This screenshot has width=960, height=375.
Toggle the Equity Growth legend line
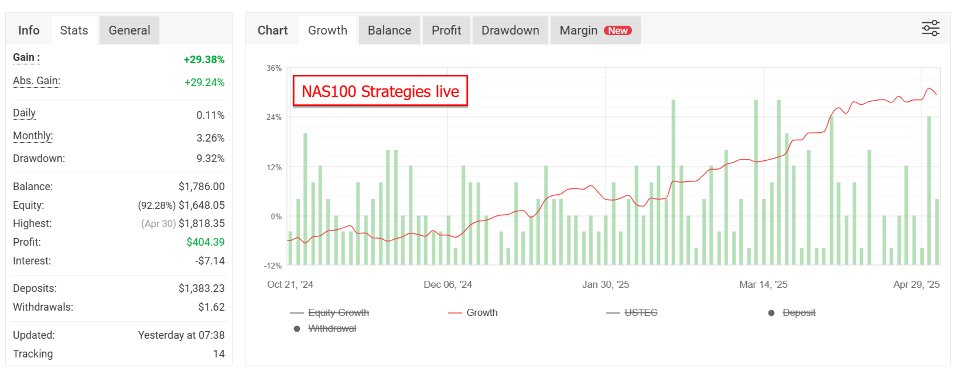point(329,312)
